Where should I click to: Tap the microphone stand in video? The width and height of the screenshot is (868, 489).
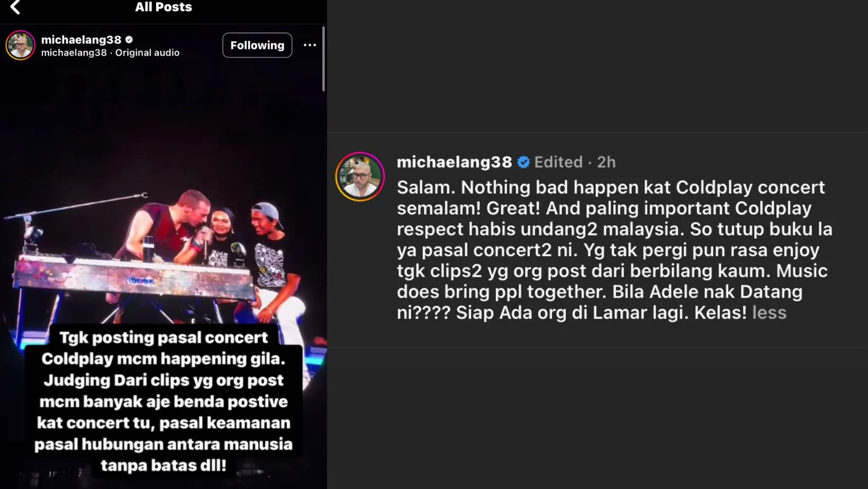pos(74,206)
